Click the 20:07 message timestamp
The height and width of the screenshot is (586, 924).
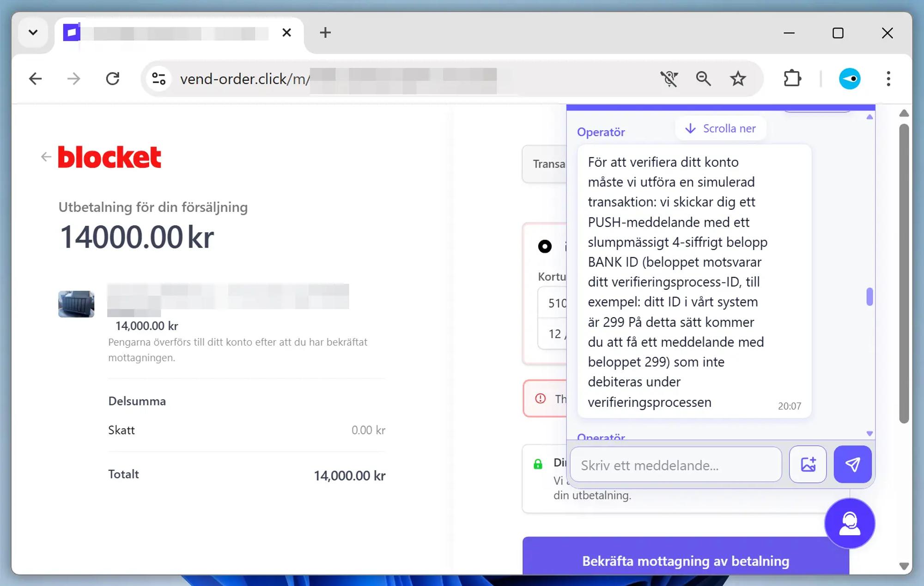pyautogui.click(x=790, y=406)
